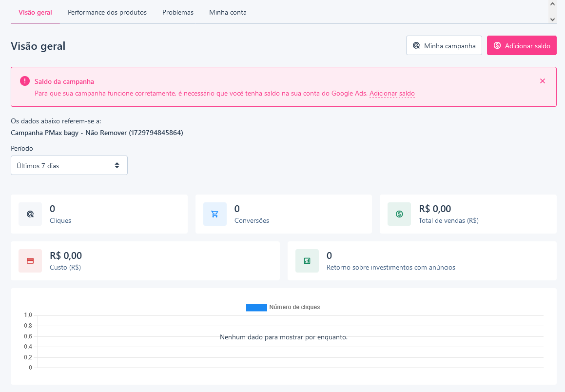Click the Total de vendas dollar icon
565x392 pixels.
399,214
